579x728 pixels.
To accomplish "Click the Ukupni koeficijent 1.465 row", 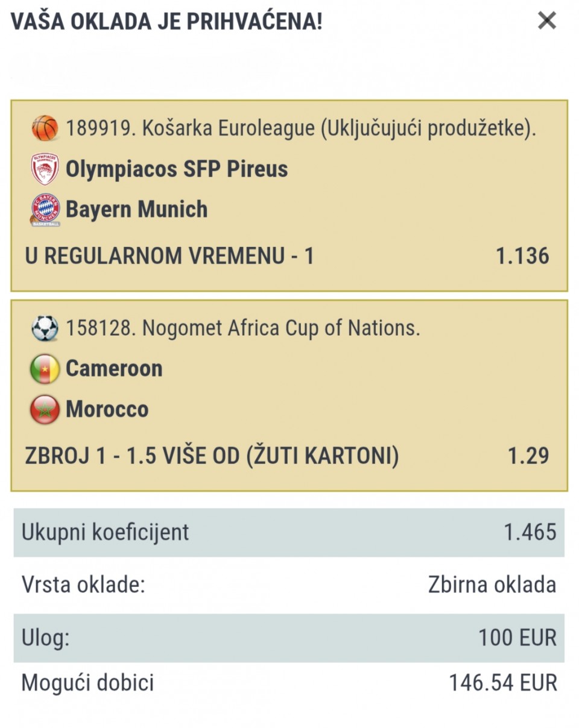I will click(289, 532).
